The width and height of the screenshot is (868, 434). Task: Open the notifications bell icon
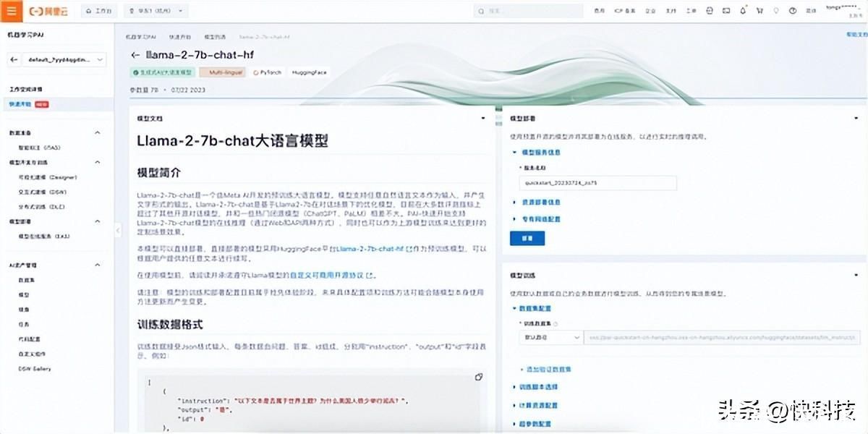coord(742,11)
